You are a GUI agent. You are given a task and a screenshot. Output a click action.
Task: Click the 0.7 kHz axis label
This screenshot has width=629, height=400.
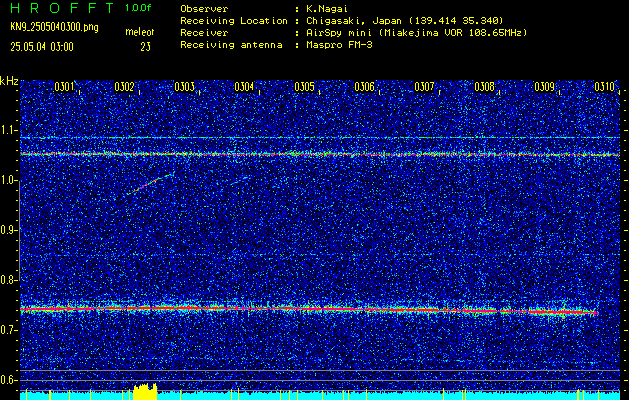(x=9, y=330)
